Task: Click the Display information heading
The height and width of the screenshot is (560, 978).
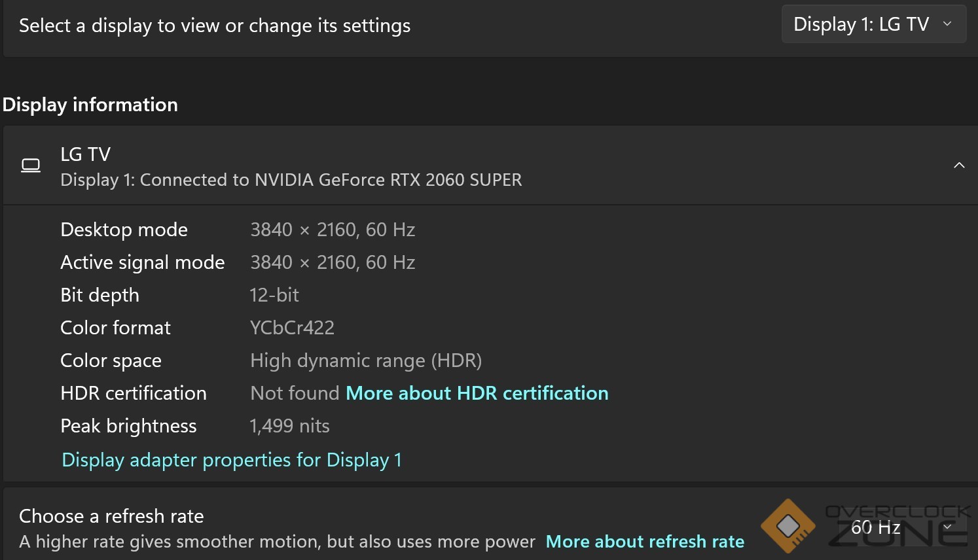Action: click(x=90, y=105)
